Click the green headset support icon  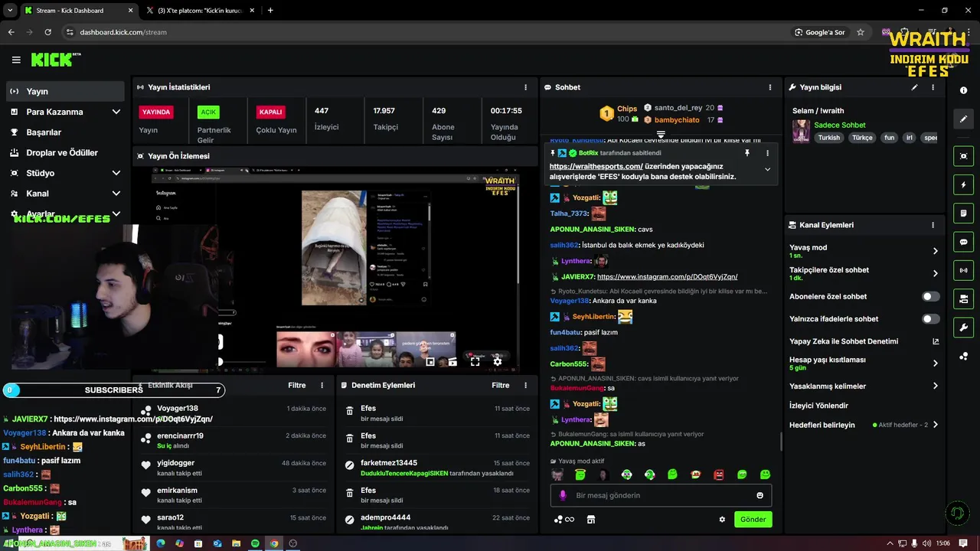pyautogui.click(x=956, y=513)
